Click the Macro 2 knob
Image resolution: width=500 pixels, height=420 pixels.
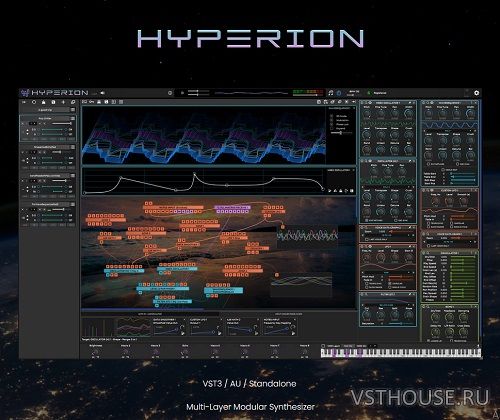tap(126, 353)
